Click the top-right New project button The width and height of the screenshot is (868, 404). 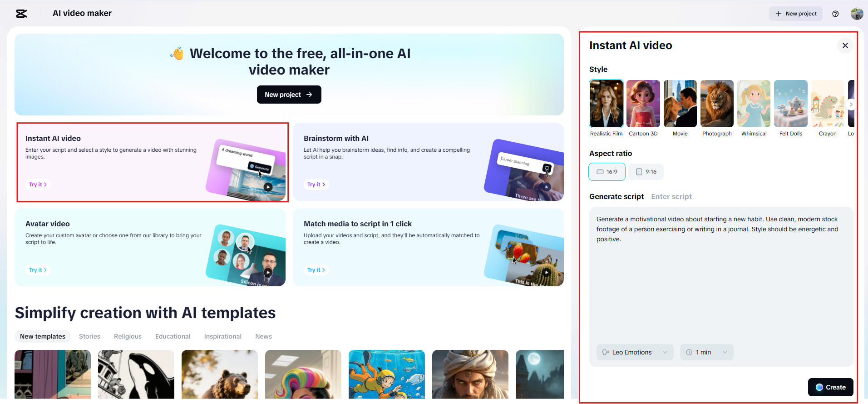796,14
